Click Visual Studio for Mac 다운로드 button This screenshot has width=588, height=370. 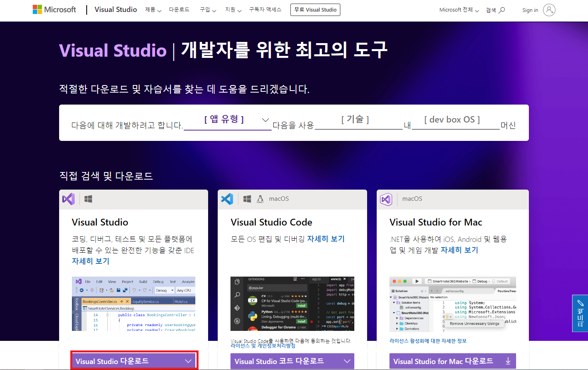(x=453, y=361)
